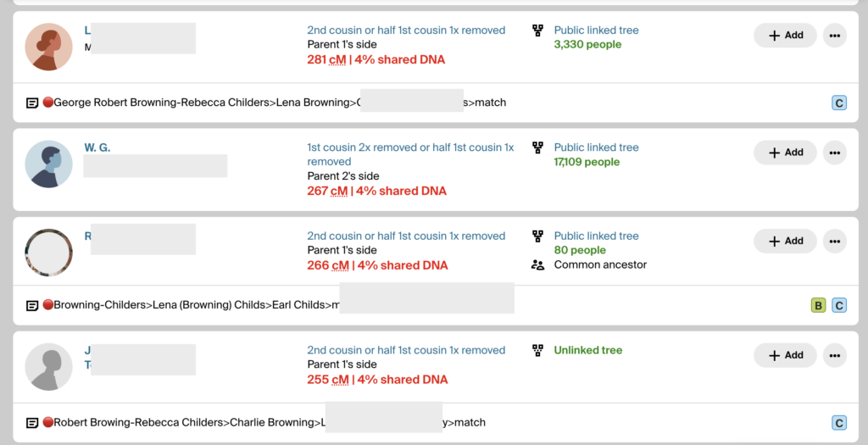This screenshot has width=868, height=445.
Task: Click Add button for W. G. match
Action: [x=785, y=153]
